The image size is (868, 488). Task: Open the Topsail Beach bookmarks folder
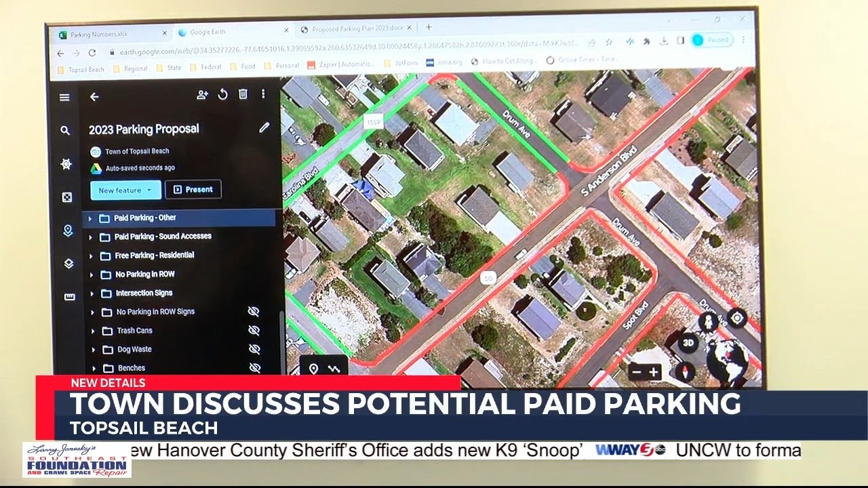(x=81, y=69)
